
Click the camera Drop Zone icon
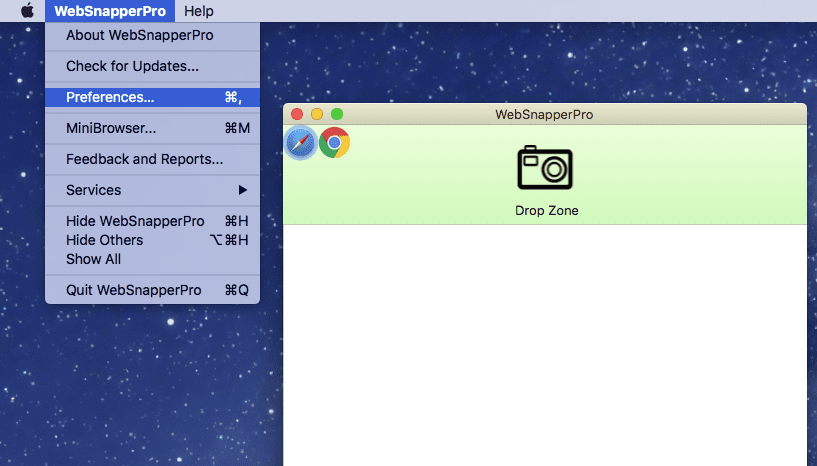coord(545,167)
